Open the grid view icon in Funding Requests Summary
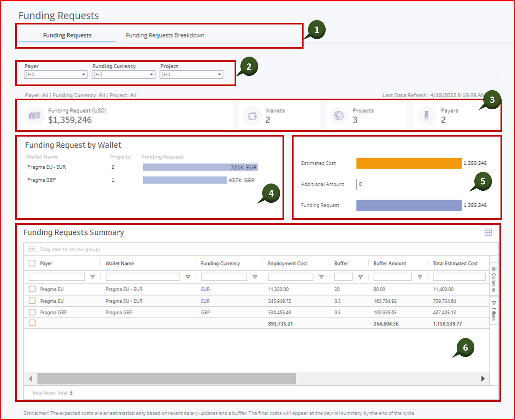This screenshot has width=515, height=420. coord(488,232)
